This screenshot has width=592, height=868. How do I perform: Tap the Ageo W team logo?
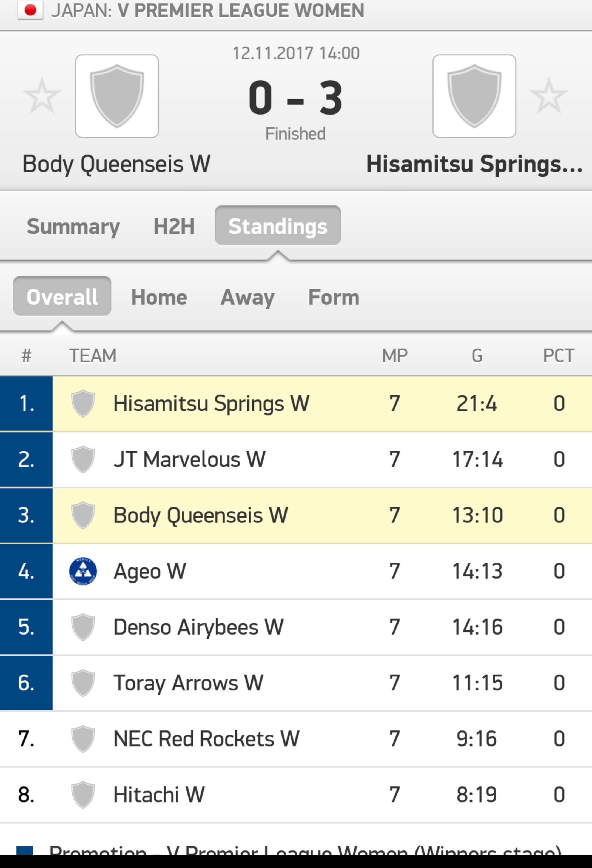pos(83,571)
